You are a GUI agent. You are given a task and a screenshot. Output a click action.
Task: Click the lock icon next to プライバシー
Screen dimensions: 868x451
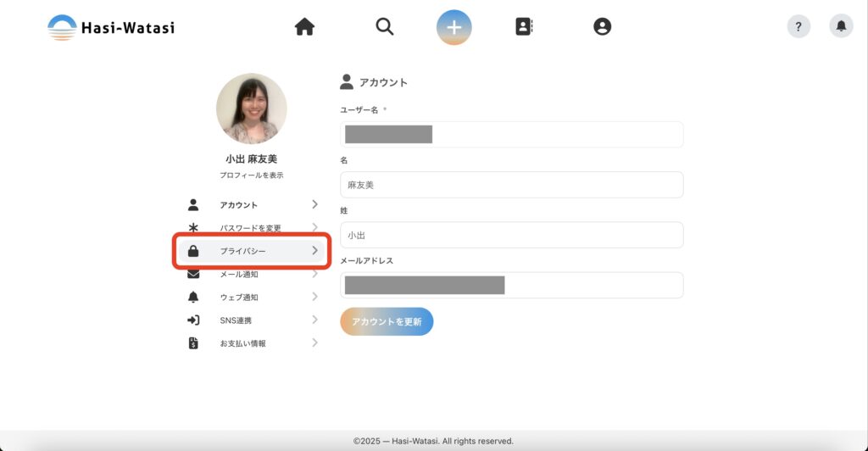tap(193, 251)
